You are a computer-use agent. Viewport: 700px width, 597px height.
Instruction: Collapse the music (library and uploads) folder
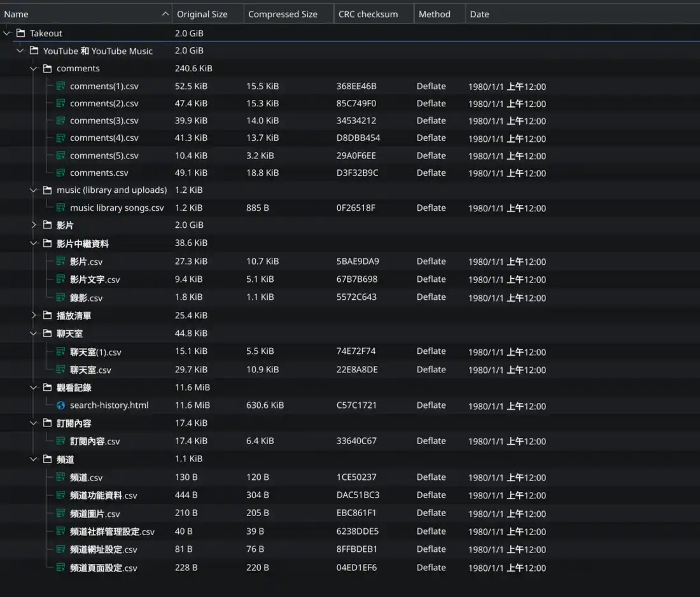pyautogui.click(x=34, y=190)
